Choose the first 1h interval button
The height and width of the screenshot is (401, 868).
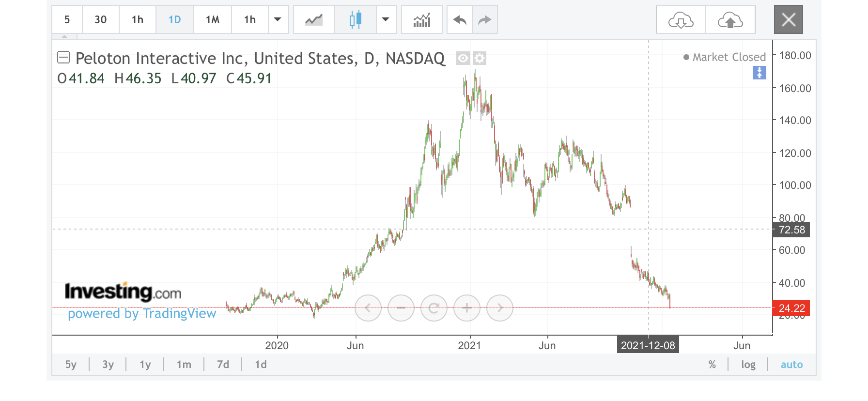point(138,20)
